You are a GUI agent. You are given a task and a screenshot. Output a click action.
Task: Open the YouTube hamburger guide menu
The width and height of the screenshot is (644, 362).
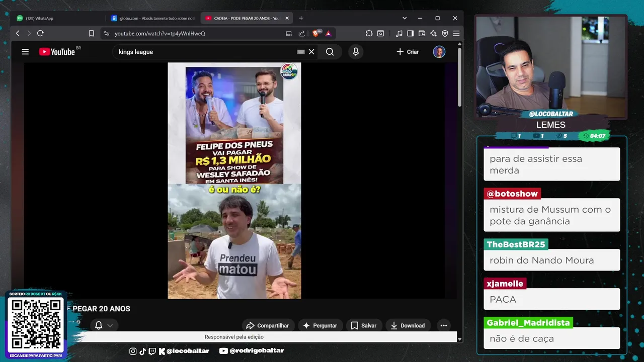25,52
